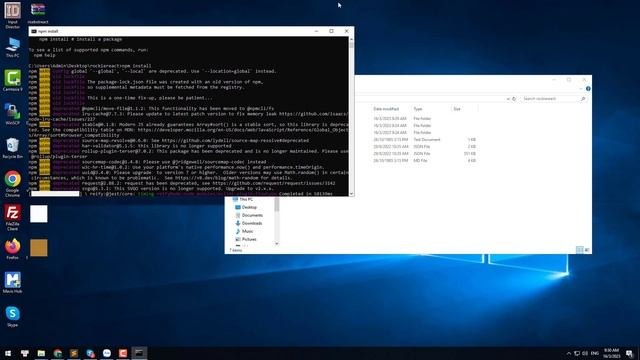Click the volume icon in the system tray
Image resolution: width=640 pixels, height=360 pixels.
585,353
